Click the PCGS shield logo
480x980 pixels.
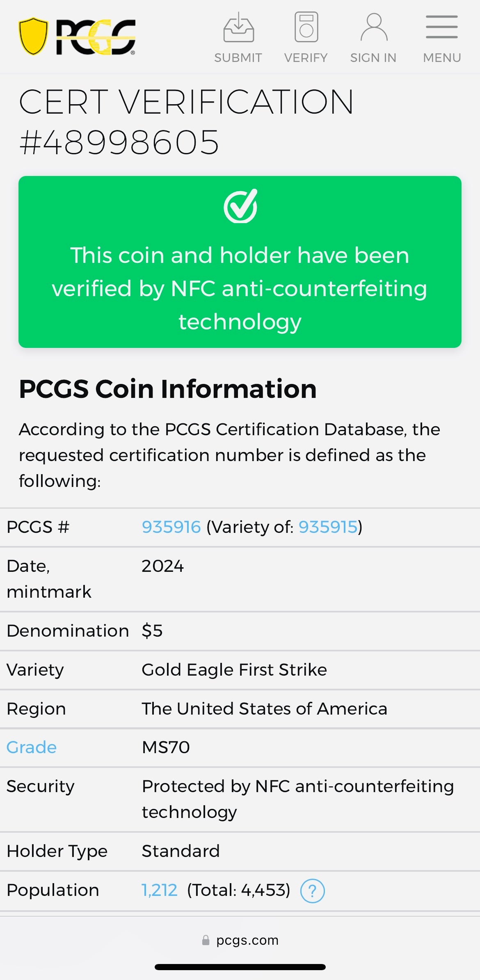[33, 37]
